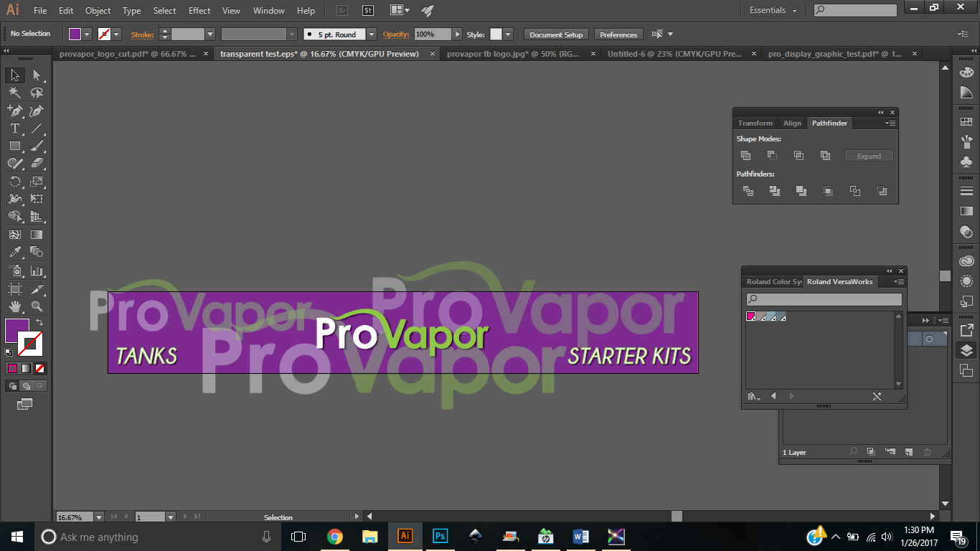Click magenta swatch in Roland VersaWorks
Viewport: 980px width, 551px height.
751,316
